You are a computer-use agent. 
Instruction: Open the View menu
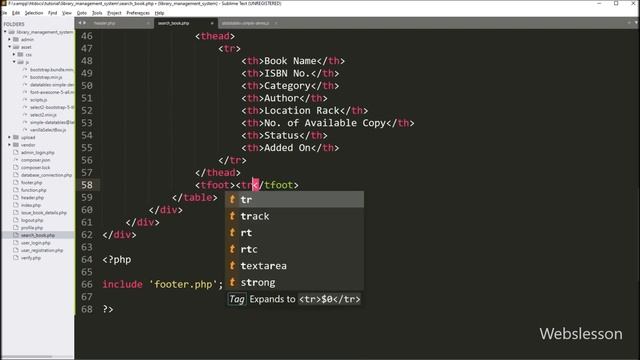pyautogui.click(x=67, y=13)
